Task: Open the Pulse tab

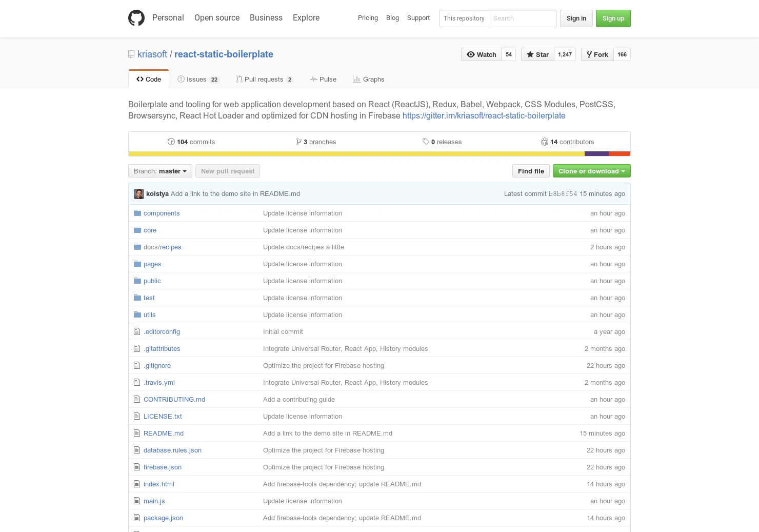Action: click(x=323, y=79)
